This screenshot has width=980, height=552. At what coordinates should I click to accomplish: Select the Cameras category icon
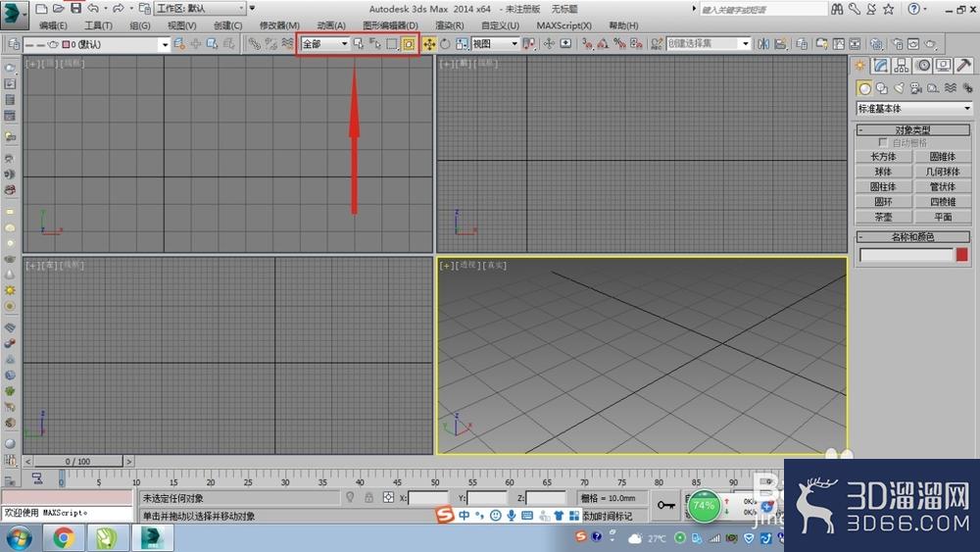tap(915, 88)
